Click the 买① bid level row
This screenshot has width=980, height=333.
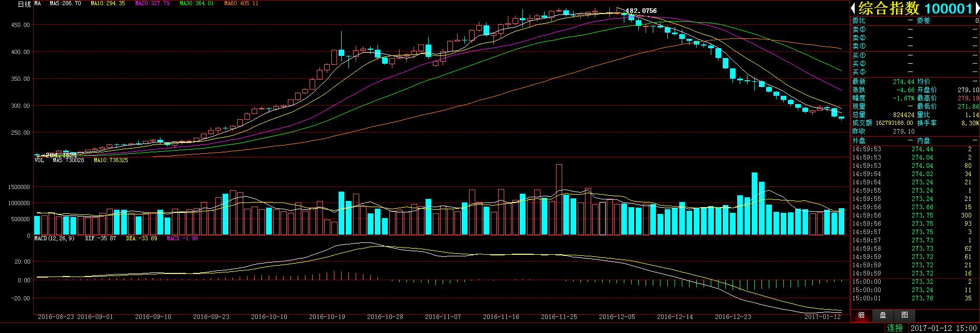(915, 55)
